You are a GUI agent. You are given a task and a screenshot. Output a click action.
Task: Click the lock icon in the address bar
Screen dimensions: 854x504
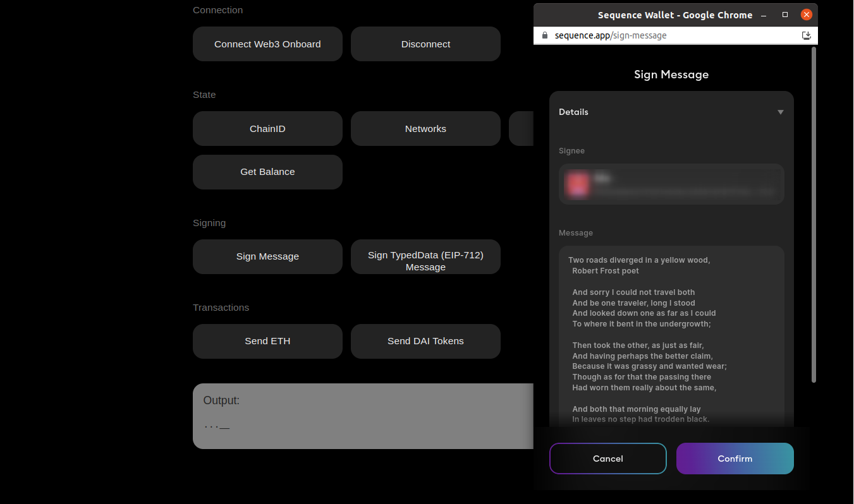[544, 35]
